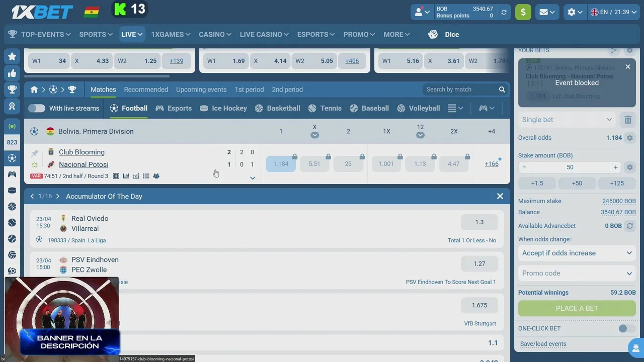Click the PLACE A BET button
644x362 pixels.
point(577,308)
